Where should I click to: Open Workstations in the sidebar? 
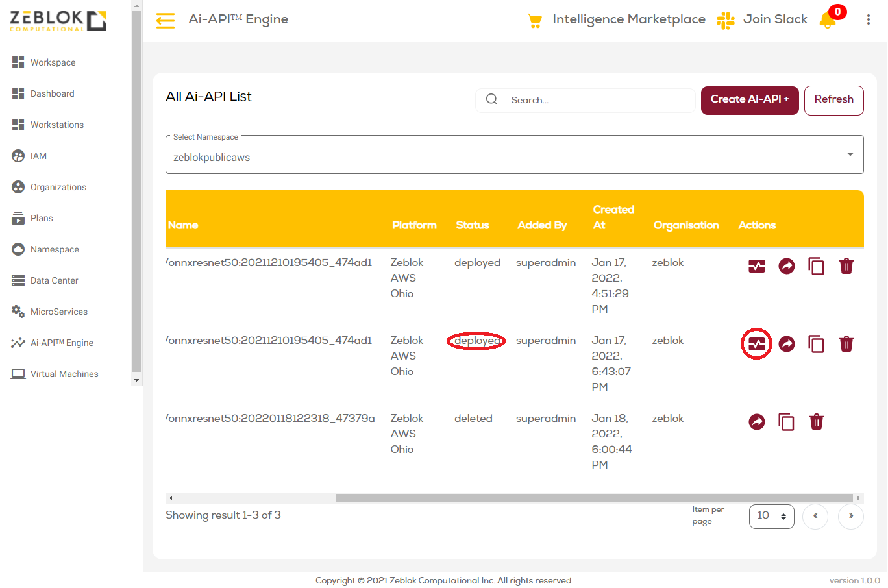click(57, 125)
